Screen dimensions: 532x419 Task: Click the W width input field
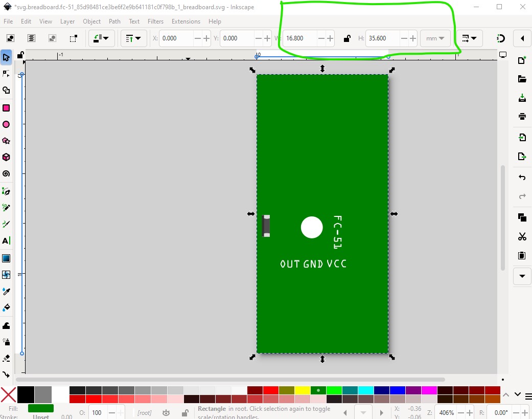(300, 38)
